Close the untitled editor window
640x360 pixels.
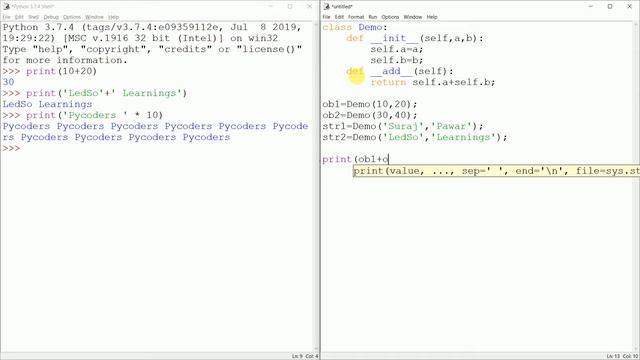629,7
